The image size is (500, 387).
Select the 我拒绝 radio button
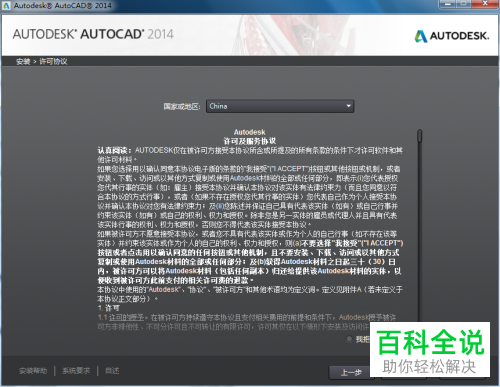click(349, 339)
